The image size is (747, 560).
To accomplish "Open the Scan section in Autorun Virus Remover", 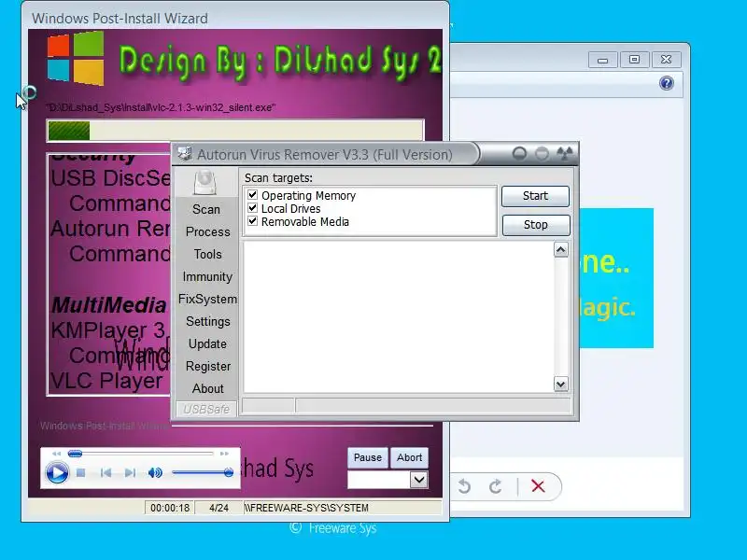I will pyautogui.click(x=206, y=209).
